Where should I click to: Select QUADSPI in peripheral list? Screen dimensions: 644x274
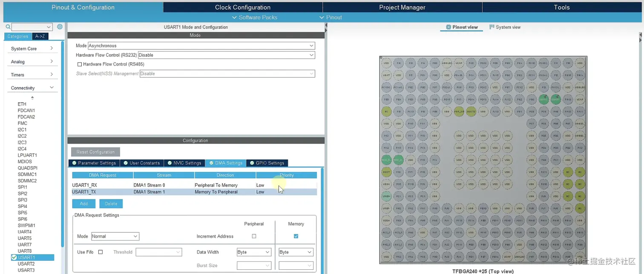pos(28,168)
